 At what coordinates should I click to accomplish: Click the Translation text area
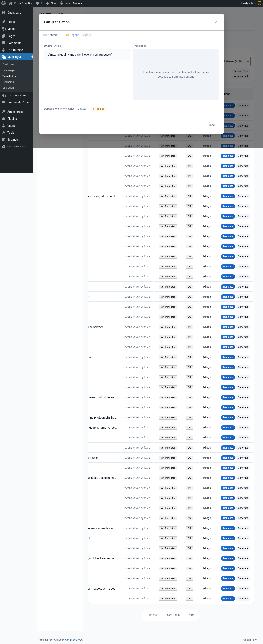(176, 75)
